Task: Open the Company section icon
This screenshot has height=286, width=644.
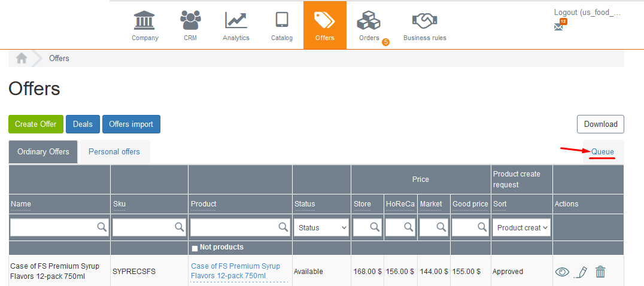Action: (x=145, y=20)
